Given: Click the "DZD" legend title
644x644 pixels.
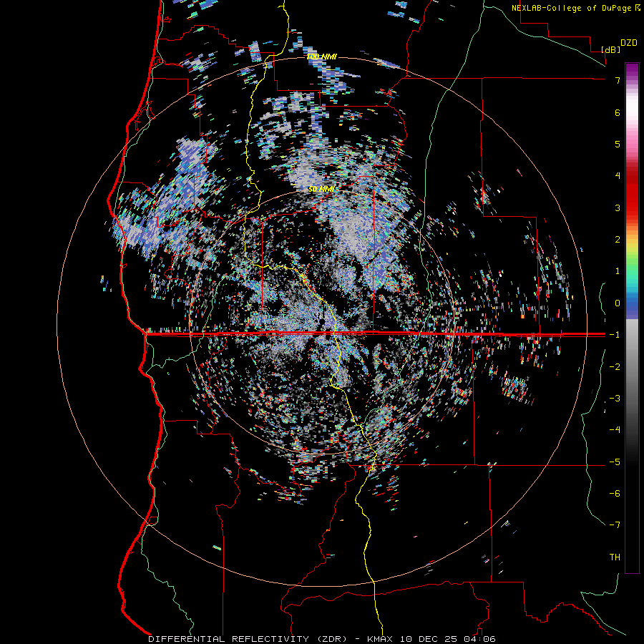Looking at the screenshot, I should click(629, 43).
